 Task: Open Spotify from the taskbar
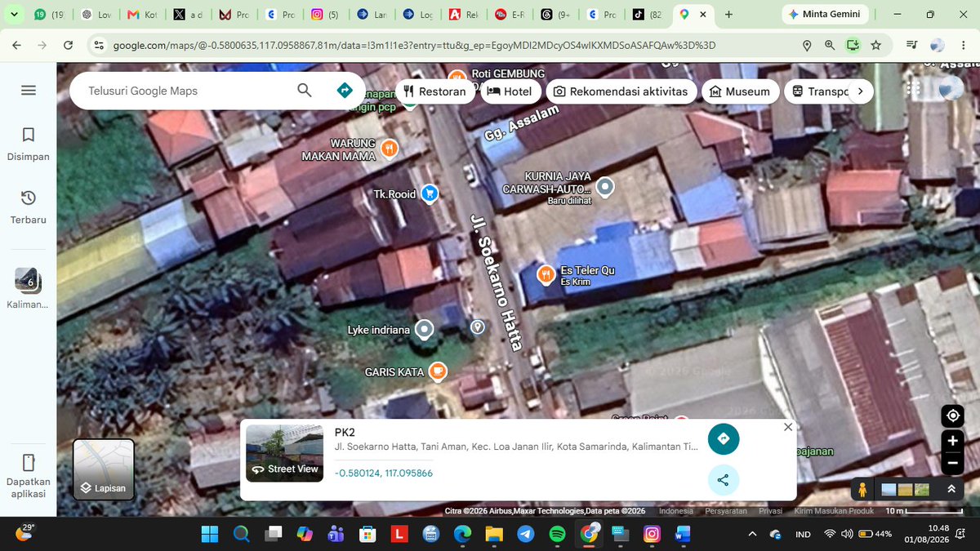pyautogui.click(x=558, y=534)
